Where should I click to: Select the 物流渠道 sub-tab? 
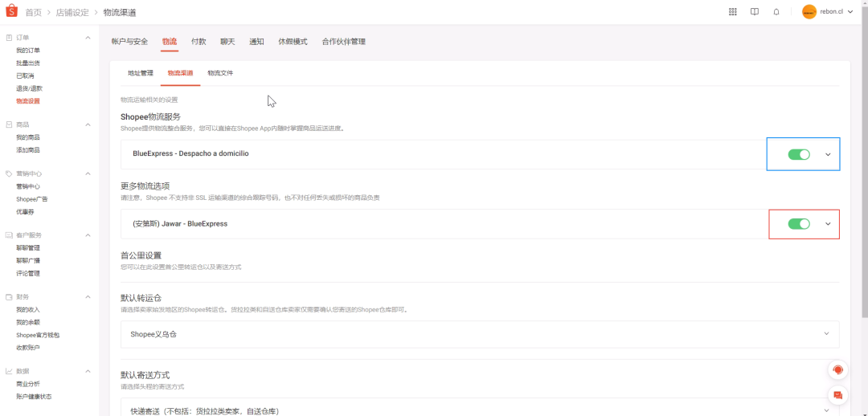(181, 73)
